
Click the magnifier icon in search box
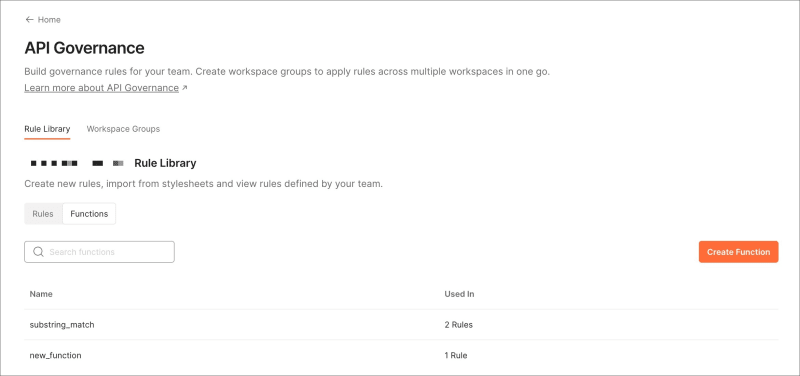tap(38, 252)
